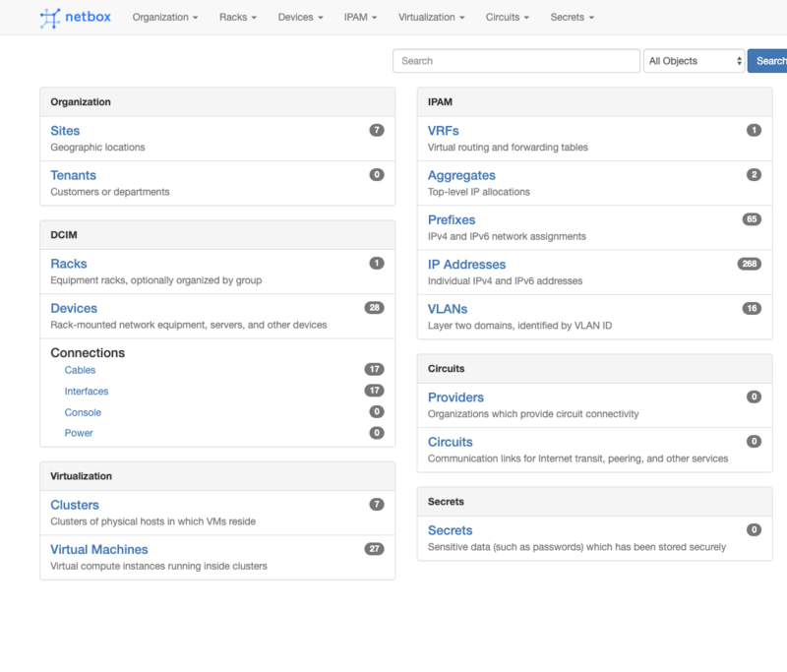Click the 268 badge beside IP Addresses
Screen dimensions: 787x672
tap(749, 264)
